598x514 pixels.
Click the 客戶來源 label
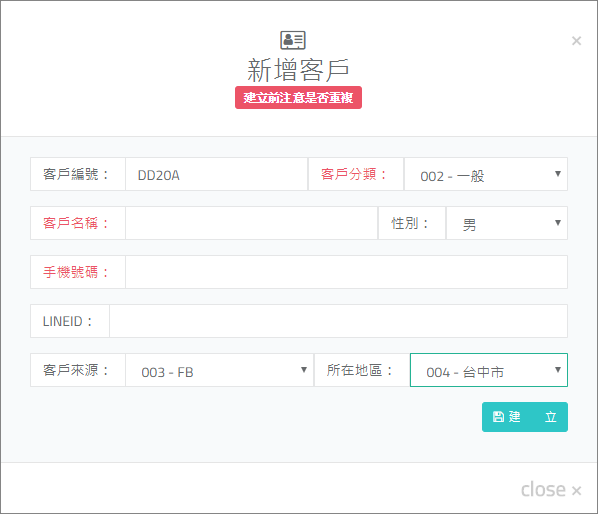(x=76, y=370)
